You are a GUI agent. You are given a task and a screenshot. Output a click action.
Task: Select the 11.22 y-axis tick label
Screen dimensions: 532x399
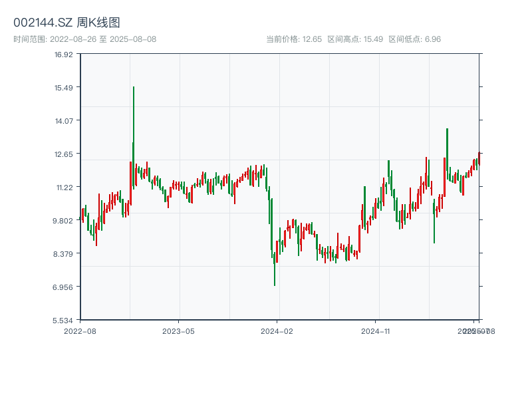(64, 188)
